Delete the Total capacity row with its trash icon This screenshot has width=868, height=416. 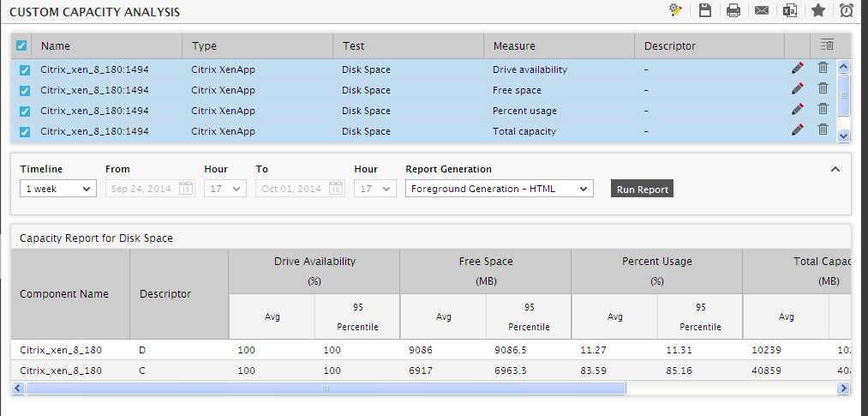(x=823, y=129)
